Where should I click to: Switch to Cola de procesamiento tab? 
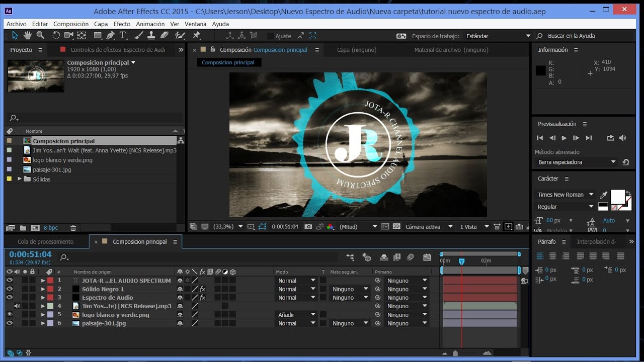[x=45, y=242]
